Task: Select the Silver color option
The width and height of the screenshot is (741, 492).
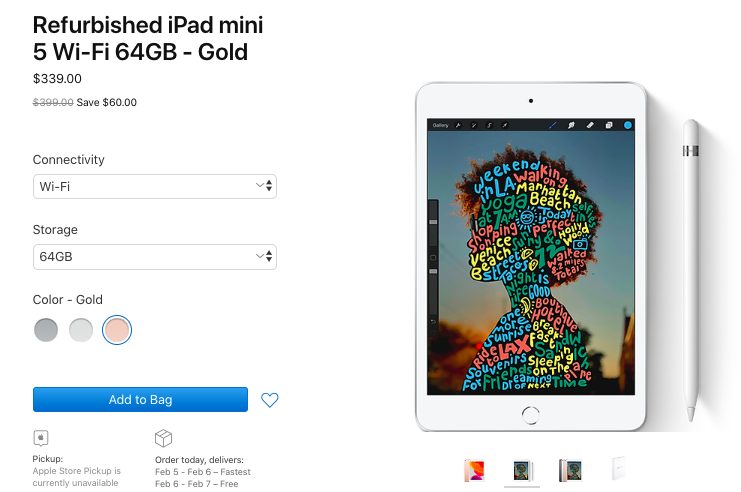Action: pyautogui.click(x=81, y=329)
